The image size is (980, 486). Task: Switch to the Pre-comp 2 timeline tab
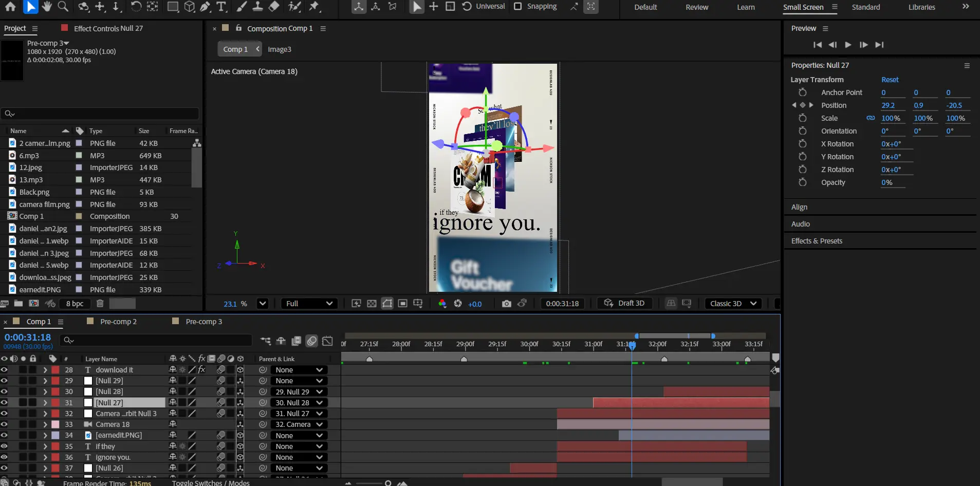pyautogui.click(x=118, y=322)
